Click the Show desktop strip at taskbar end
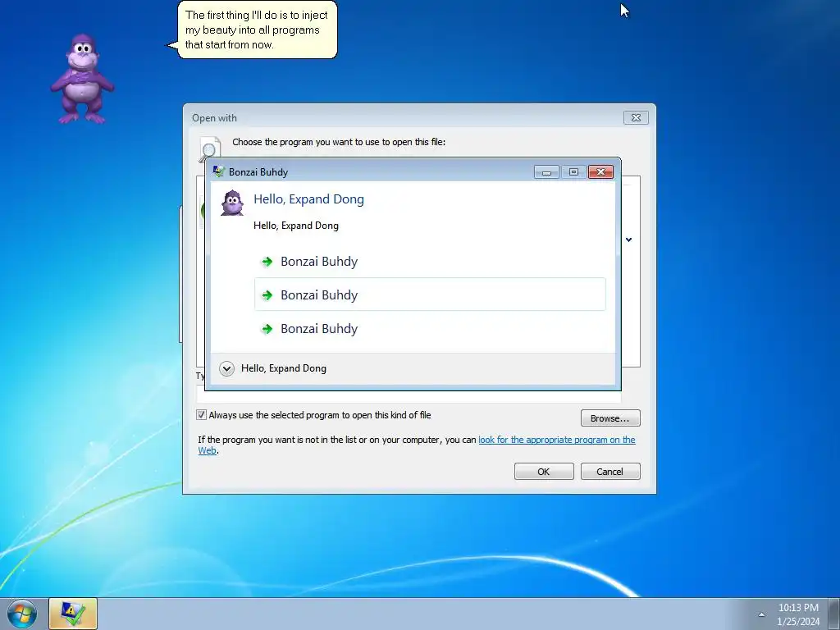The height and width of the screenshot is (630, 840). point(834,614)
